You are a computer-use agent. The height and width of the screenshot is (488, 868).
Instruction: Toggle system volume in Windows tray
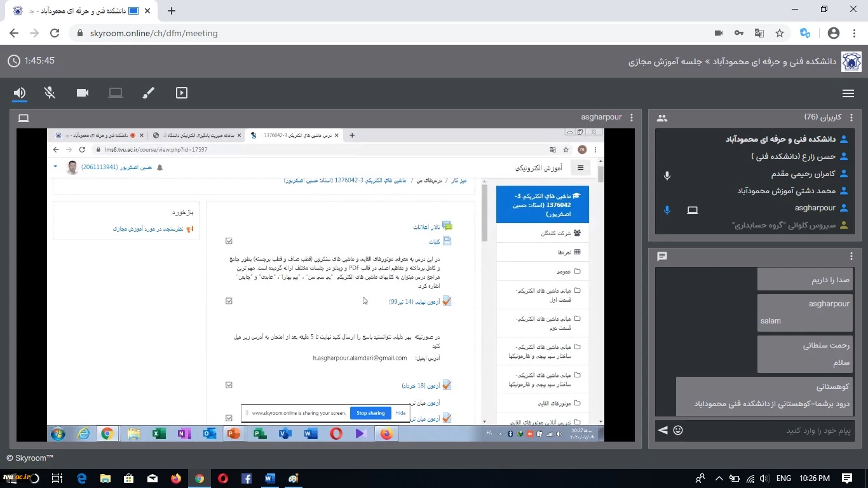point(764,478)
